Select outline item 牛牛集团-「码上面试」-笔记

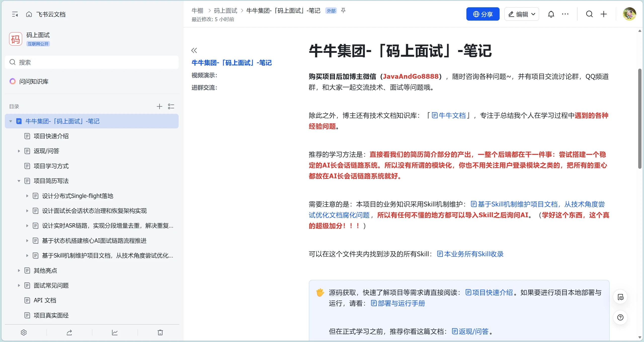231,63
